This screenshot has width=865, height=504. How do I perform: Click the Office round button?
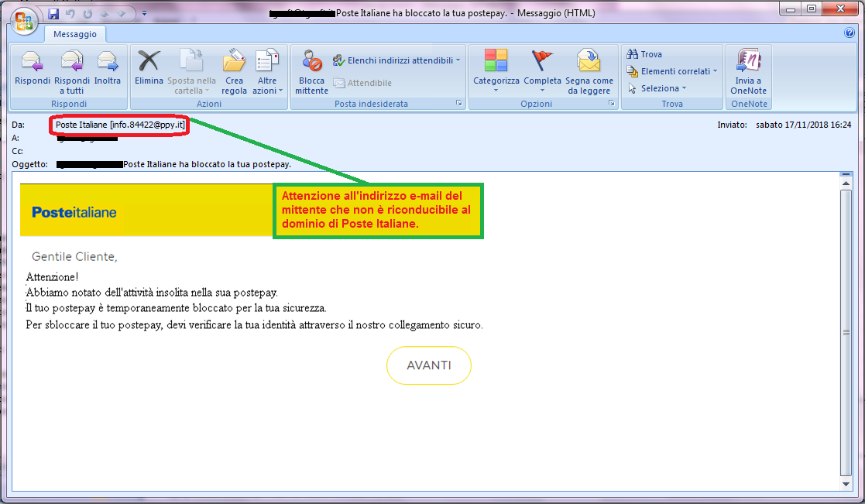click(x=24, y=22)
